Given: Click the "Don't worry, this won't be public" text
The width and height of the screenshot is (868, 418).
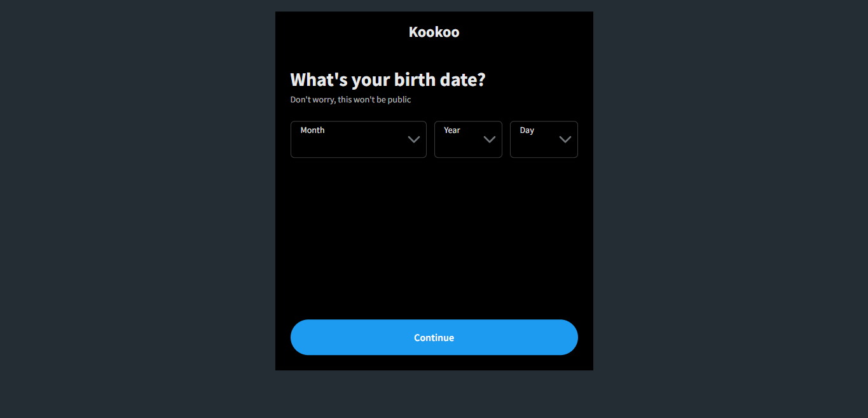Looking at the screenshot, I should pyautogui.click(x=350, y=100).
